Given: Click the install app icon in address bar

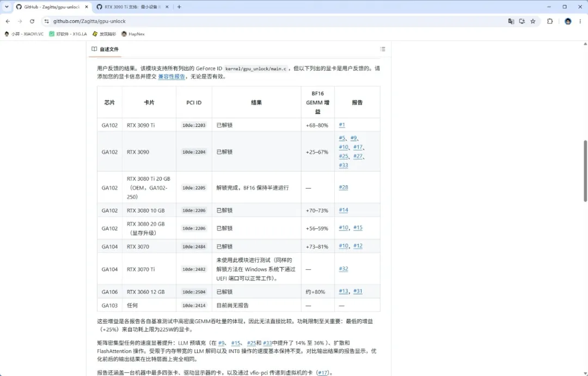Looking at the screenshot, I should pyautogui.click(x=522, y=21).
